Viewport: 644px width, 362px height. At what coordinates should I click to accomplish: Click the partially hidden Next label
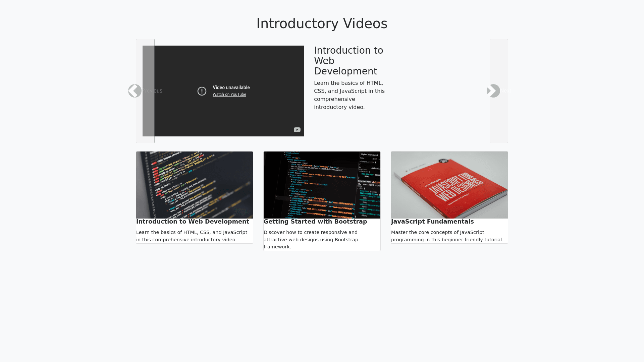click(x=505, y=91)
